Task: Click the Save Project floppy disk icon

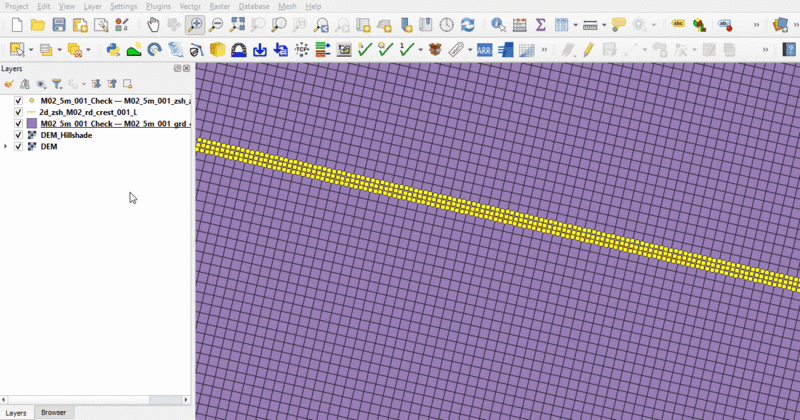Action: tap(59, 24)
